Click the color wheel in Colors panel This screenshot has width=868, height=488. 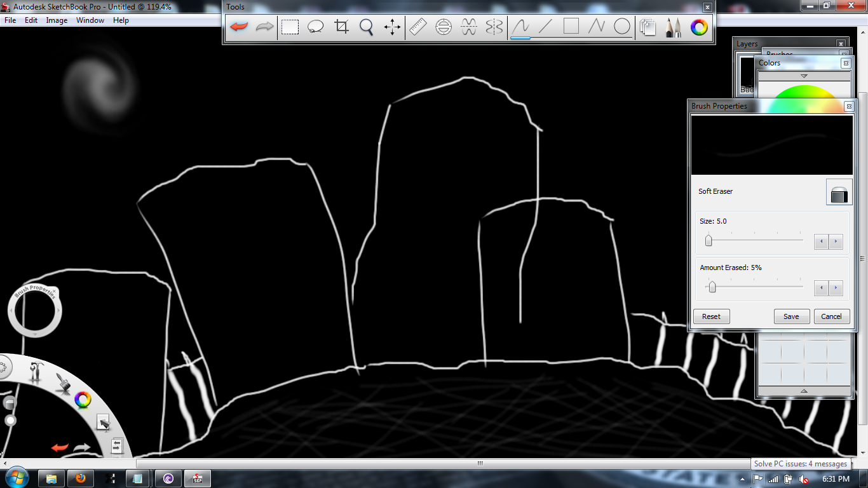coord(804,98)
